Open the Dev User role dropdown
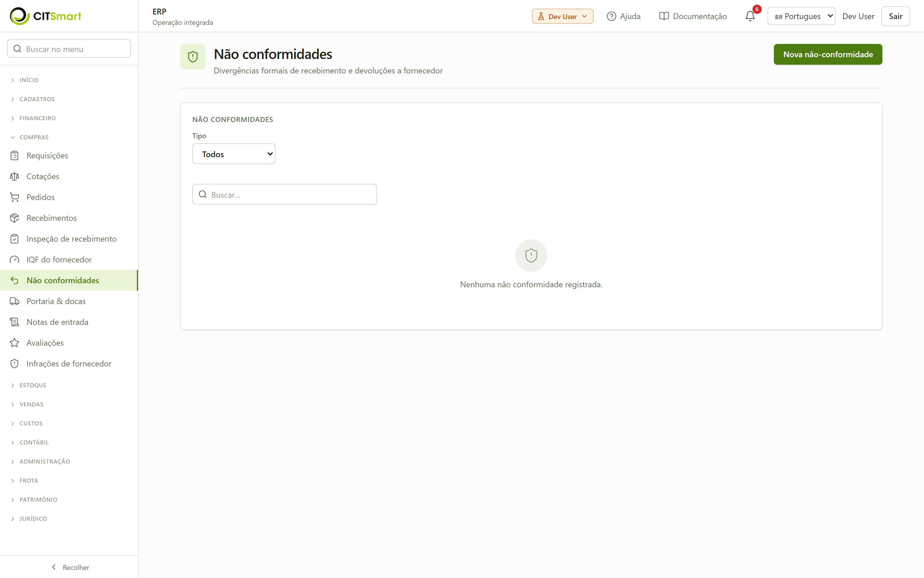The width and height of the screenshot is (924, 578). pyautogui.click(x=562, y=16)
